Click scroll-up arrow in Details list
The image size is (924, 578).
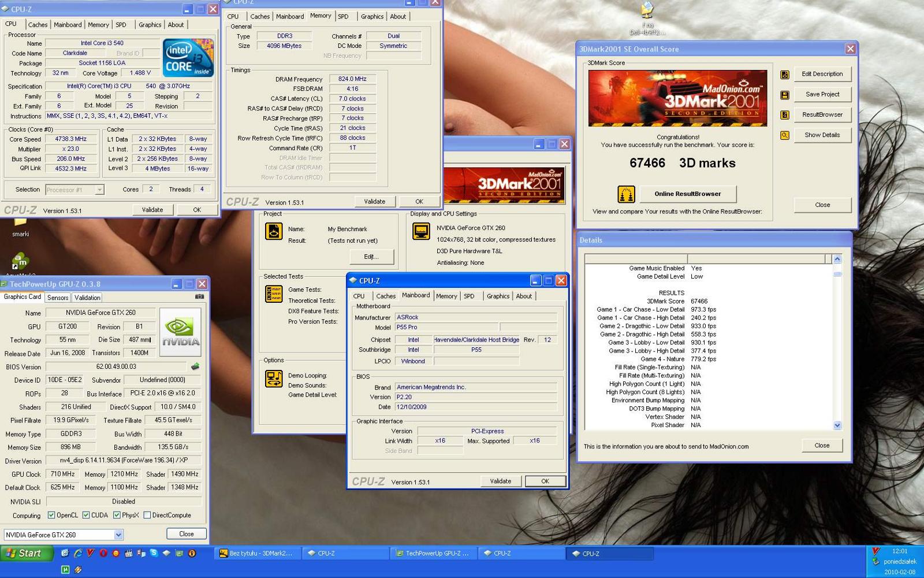(x=837, y=259)
